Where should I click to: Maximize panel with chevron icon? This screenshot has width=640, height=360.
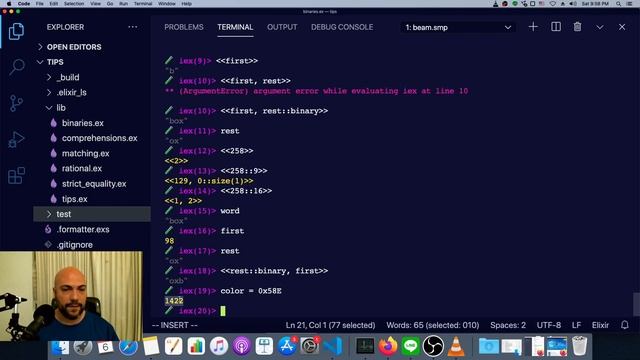pyautogui.click(x=600, y=27)
